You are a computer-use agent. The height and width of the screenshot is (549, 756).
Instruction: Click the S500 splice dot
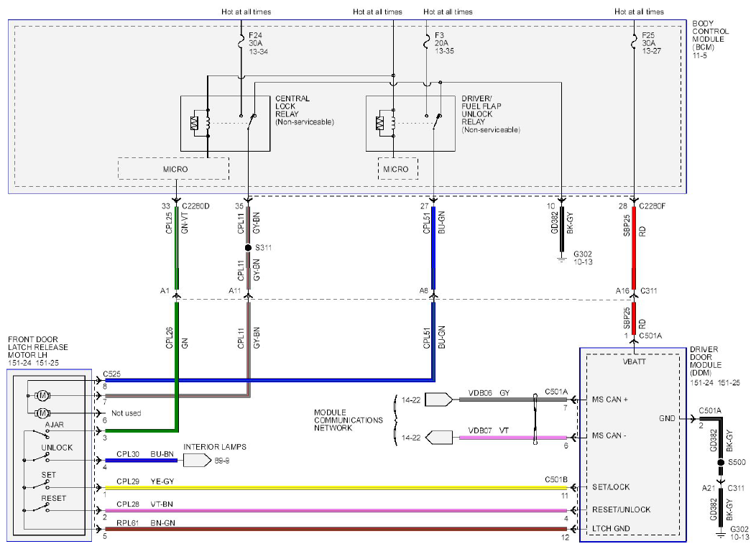pyautogui.click(x=721, y=463)
